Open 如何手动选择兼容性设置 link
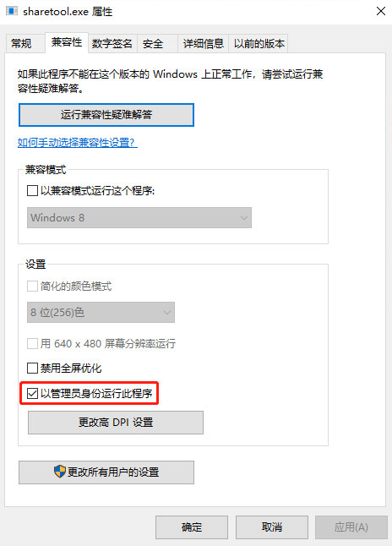Viewport: 392px width, 546px height. click(78, 143)
